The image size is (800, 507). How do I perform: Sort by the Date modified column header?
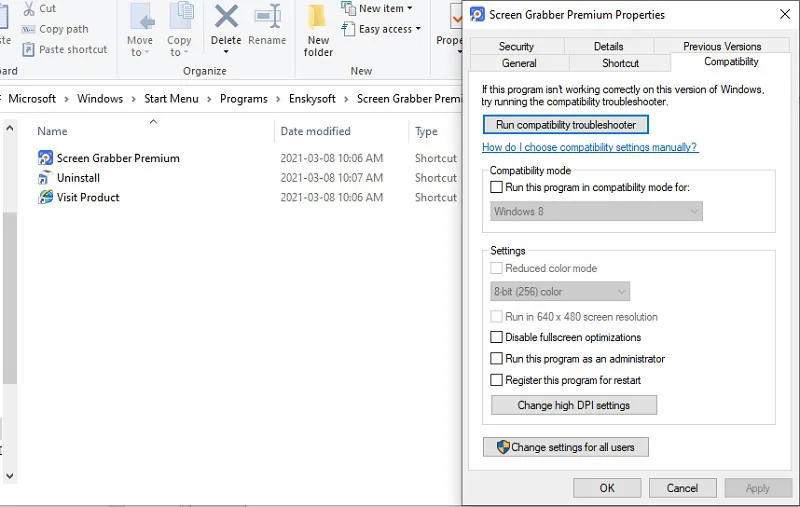point(315,131)
